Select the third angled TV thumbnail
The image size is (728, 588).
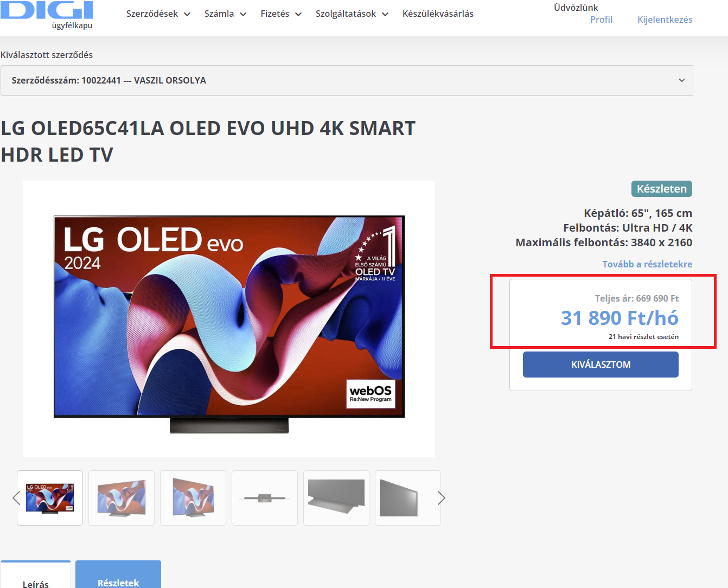(x=193, y=498)
